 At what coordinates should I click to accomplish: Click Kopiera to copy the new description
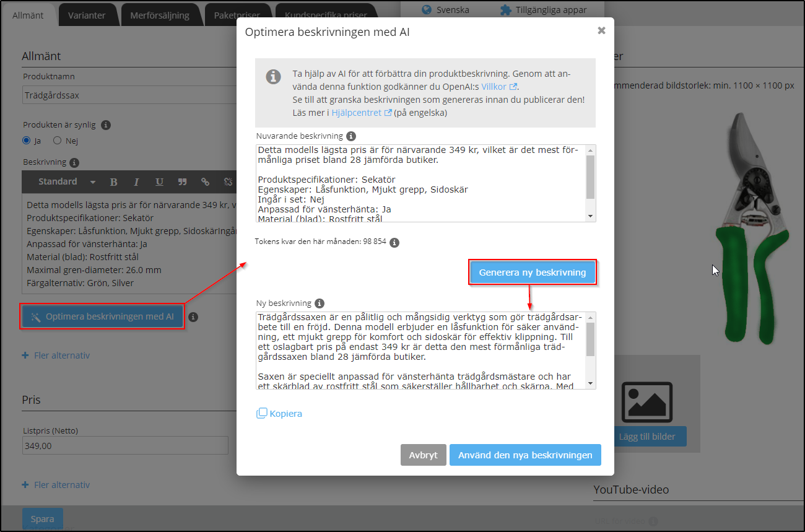[x=279, y=413]
